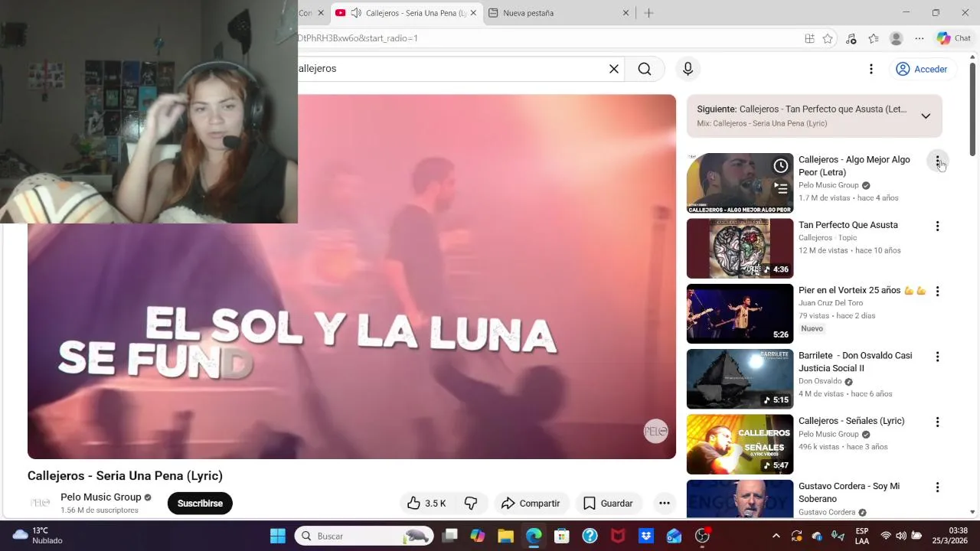
Task: Open the split screen or apps icon in address bar
Action: [x=809, y=38]
